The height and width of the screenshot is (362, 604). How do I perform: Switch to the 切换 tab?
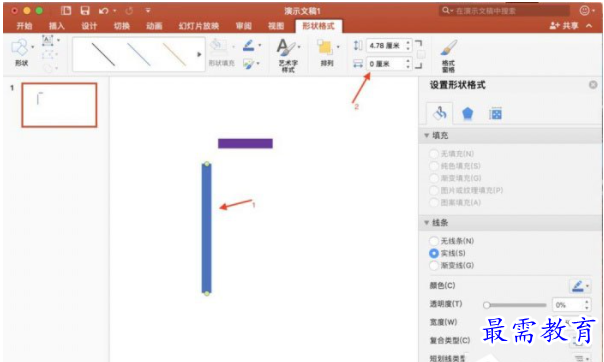[122, 26]
